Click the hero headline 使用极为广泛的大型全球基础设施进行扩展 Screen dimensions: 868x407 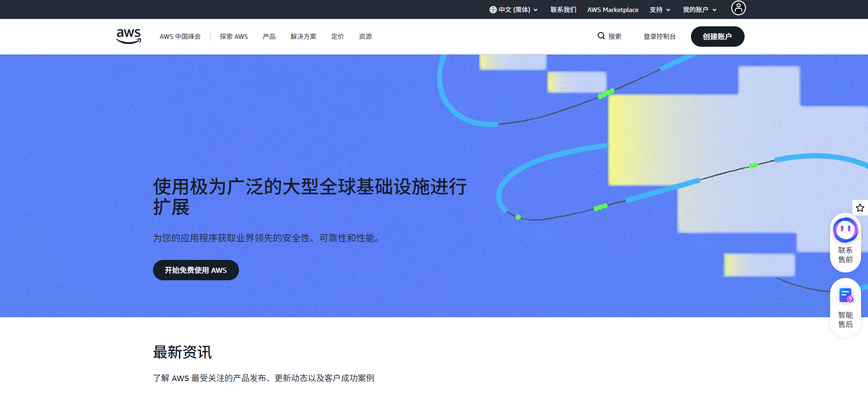[310, 197]
